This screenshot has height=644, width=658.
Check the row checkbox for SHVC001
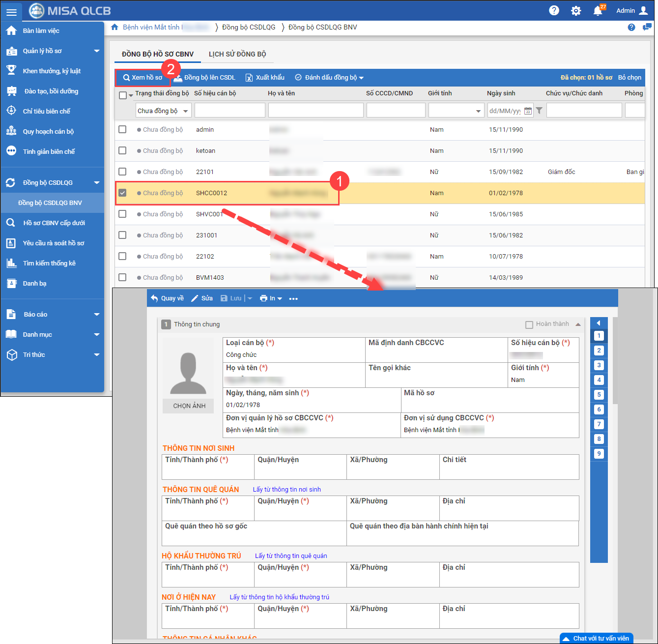click(x=122, y=214)
